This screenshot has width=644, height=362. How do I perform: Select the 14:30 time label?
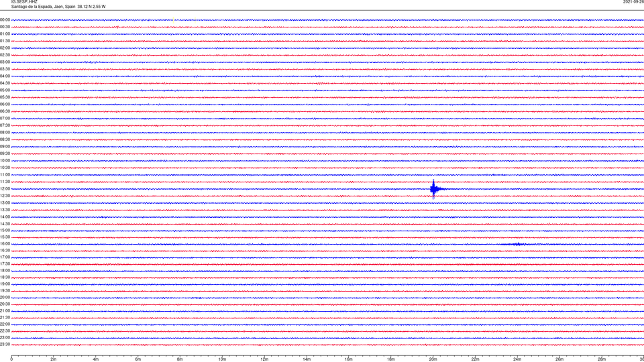point(5,224)
